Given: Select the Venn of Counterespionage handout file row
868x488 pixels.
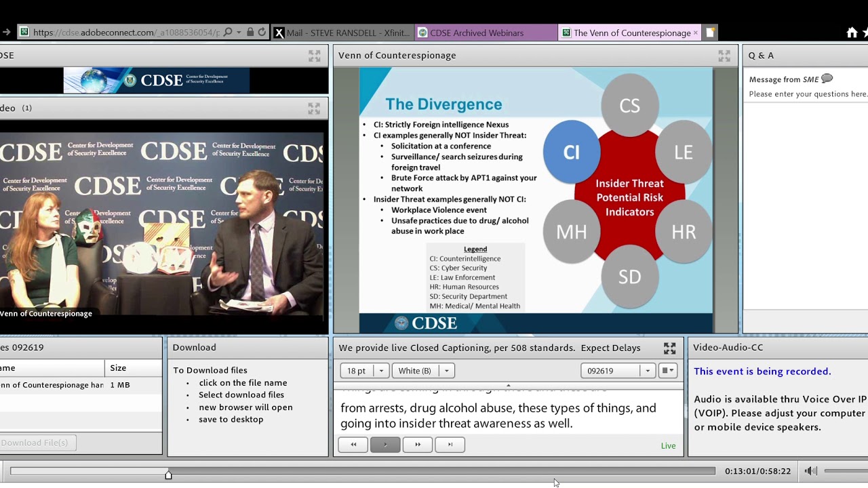Looking at the screenshot, I should (81, 385).
